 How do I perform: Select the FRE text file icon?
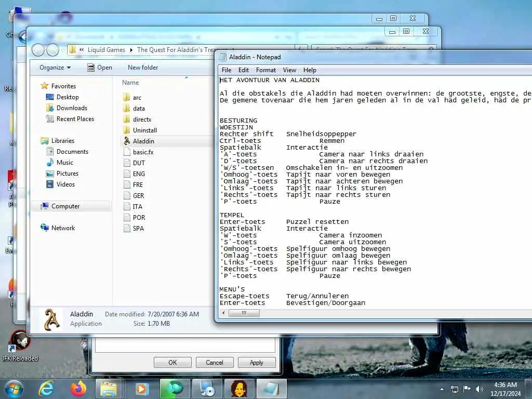[x=127, y=184]
